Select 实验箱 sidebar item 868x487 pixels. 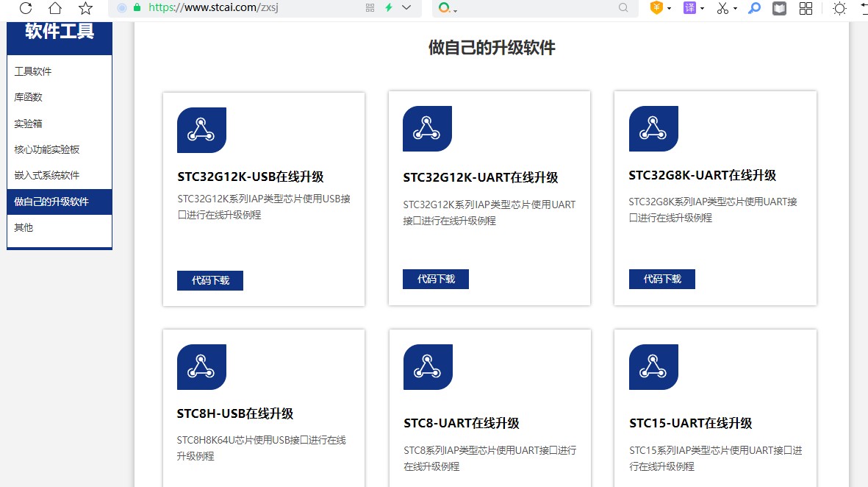(x=28, y=123)
